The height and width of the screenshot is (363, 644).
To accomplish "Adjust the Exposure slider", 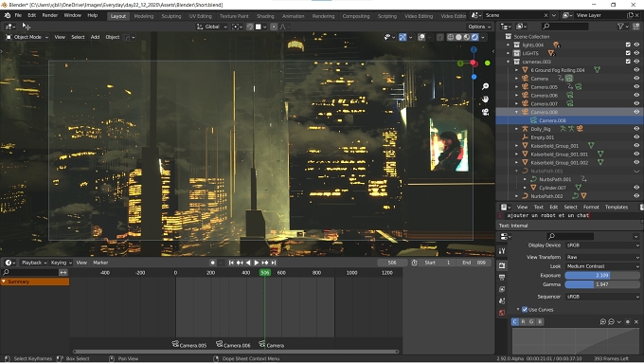I will pos(602,276).
